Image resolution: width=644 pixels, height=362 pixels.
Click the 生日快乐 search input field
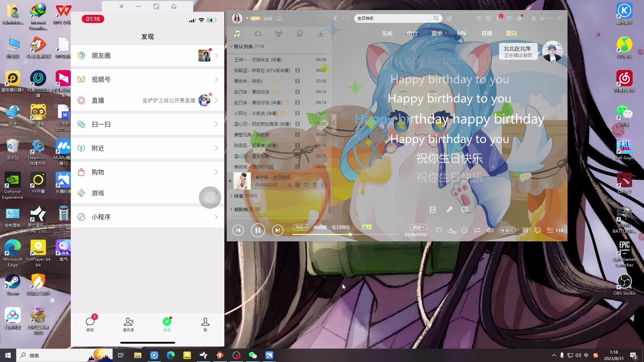point(394,18)
